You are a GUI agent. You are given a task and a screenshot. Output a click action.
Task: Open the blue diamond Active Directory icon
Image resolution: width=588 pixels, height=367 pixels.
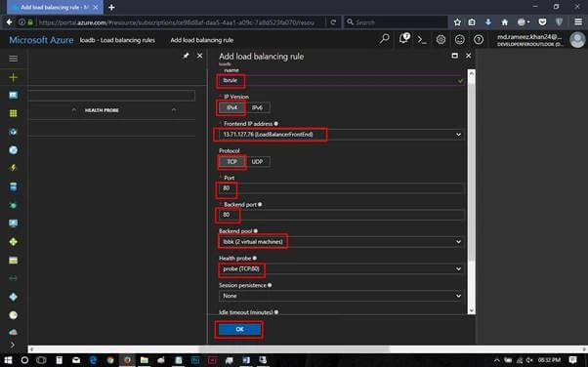click(x=13, y=297)
